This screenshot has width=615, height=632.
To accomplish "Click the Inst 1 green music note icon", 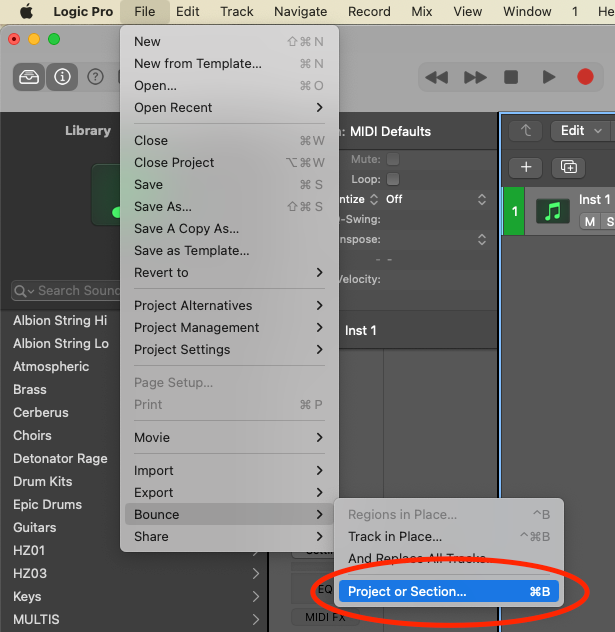I will point(553,211).
